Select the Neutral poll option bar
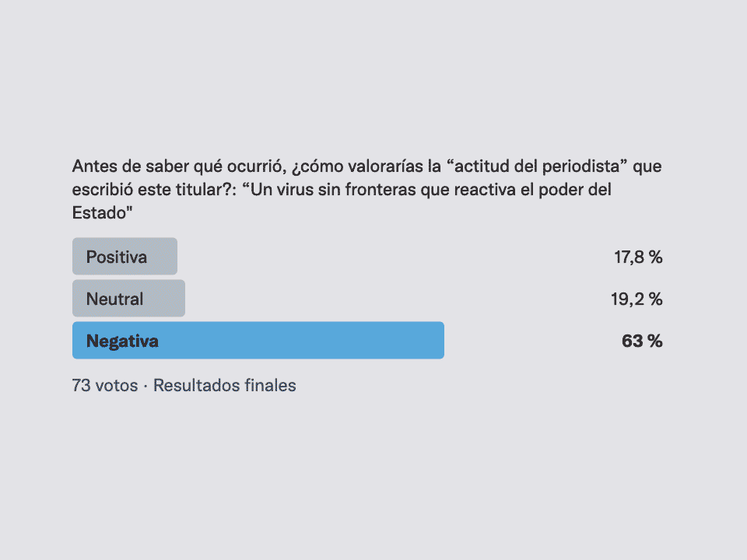 pos(128,298)
